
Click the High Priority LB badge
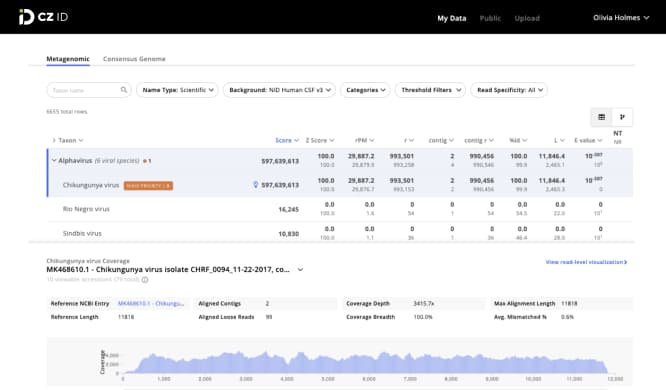coord(148,186)
